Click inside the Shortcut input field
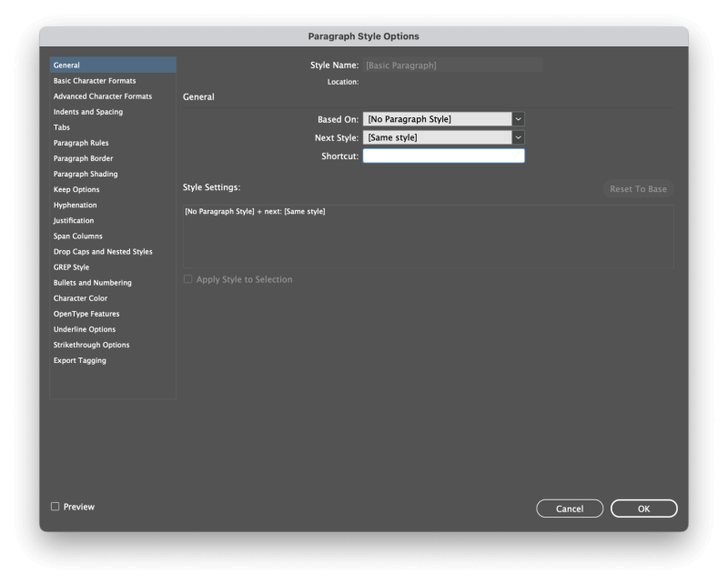This screenshot has height=584, width=728. click(443, 155)
